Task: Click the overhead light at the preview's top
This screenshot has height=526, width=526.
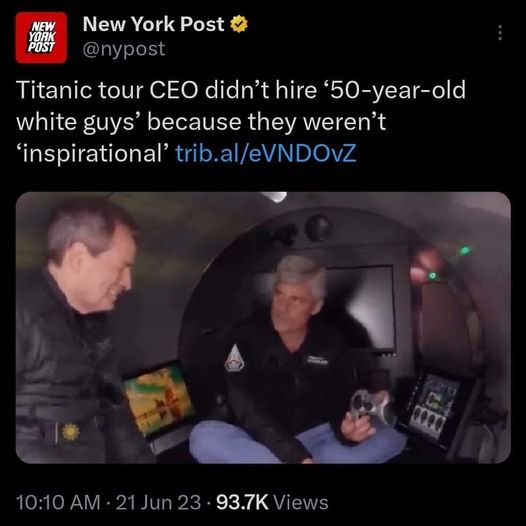Action: pyautogui.click(x=274, y=197)
